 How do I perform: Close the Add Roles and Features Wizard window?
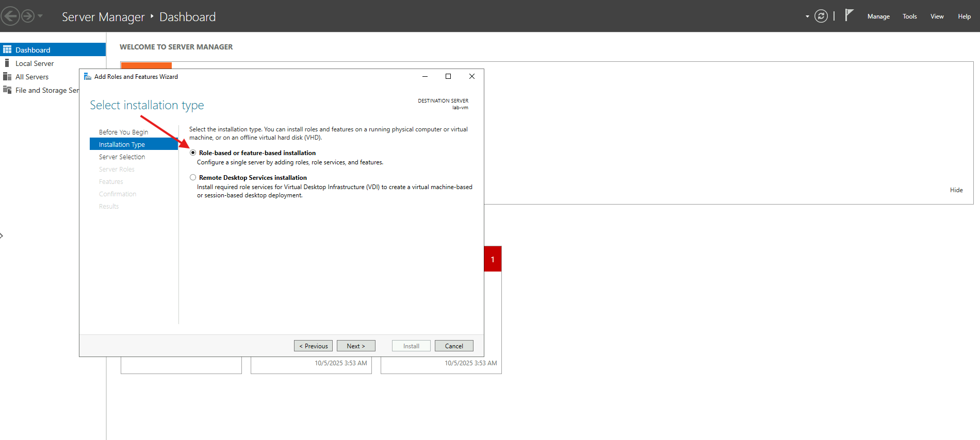pos(472,76)
